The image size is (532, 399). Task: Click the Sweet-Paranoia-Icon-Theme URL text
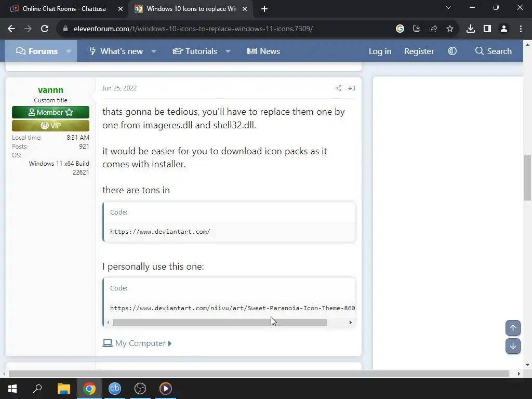[232, 308]
